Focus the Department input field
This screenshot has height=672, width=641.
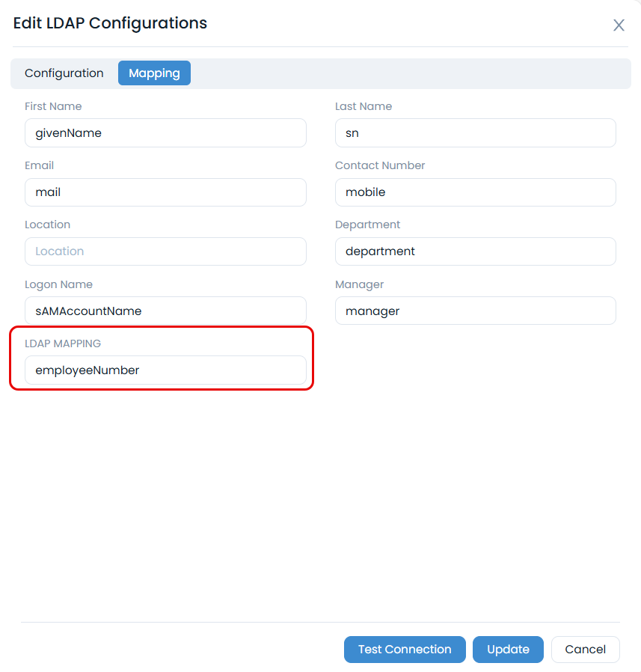475,251
